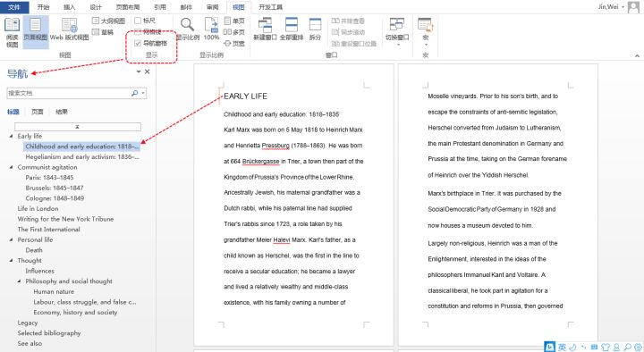This screenshot has height=352, width=644.
Task: Go to The First International heading
Action: click(x=48, y=230)
